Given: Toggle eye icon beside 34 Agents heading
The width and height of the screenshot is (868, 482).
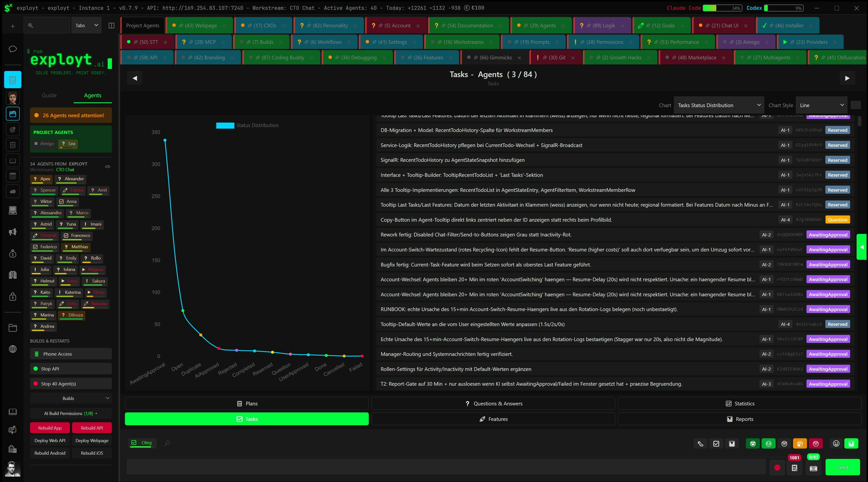Looking at the screenshot, I should point(108,166).
